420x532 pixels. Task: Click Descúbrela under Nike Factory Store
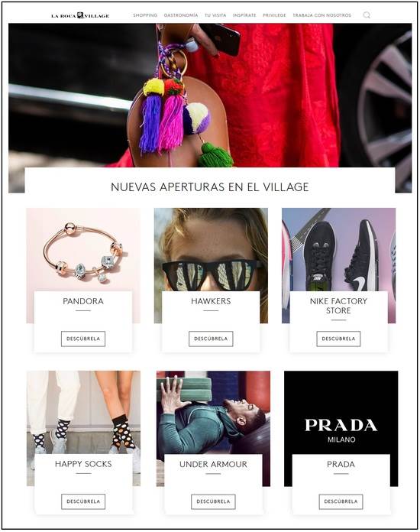(x=338, y=339)
